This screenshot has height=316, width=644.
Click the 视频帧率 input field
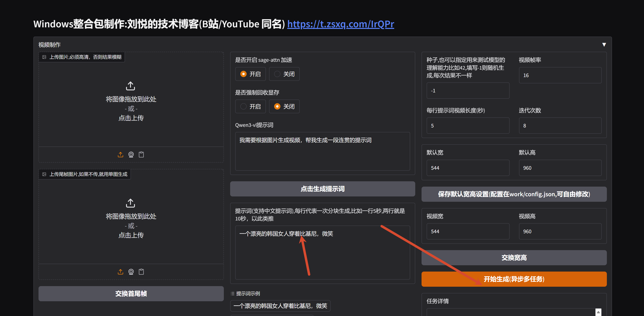coord(560,75)
